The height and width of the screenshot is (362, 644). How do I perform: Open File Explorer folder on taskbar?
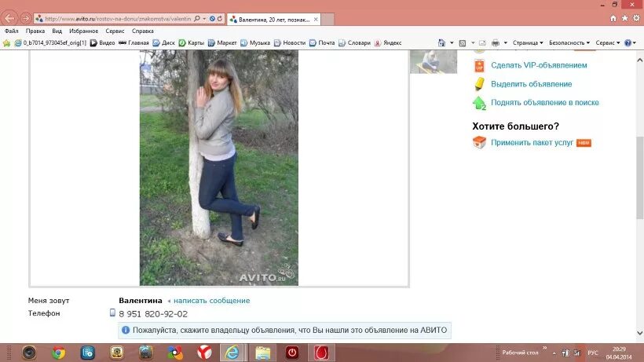pyautogui.click(x=263, y=353)
